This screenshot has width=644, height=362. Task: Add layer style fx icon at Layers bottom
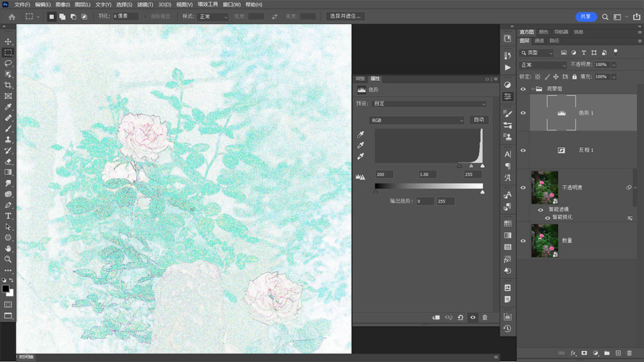tap(573, 353)
